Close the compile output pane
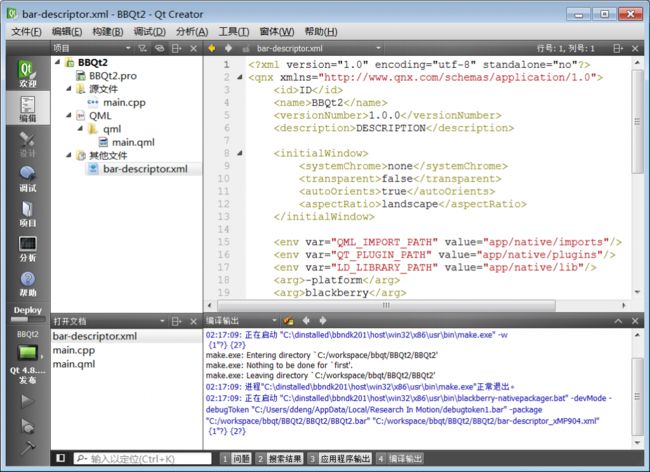The width and height of the screenshot is (650, 472). click(x=635, y=321)
